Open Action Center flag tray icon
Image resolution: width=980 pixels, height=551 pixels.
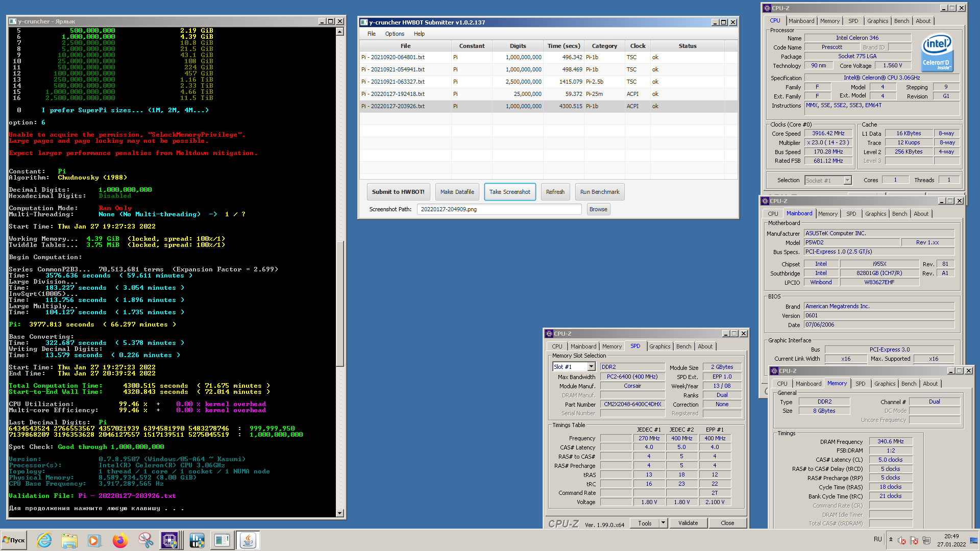(914, 540)
